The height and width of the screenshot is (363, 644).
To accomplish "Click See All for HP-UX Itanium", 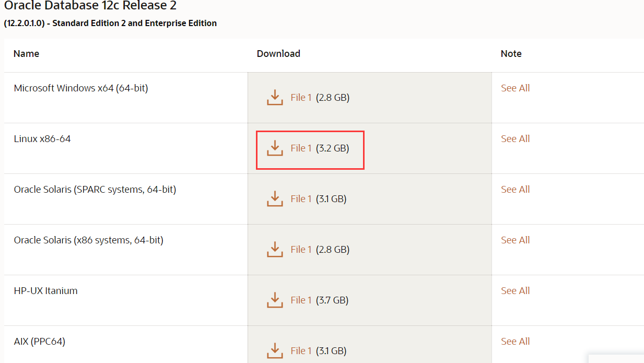I will coord(515,291).
